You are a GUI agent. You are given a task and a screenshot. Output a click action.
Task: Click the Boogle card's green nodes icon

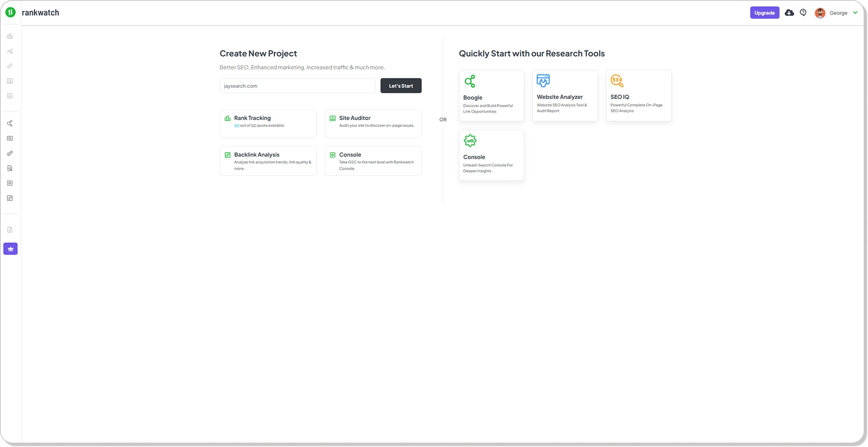click(x=470, y=81)
